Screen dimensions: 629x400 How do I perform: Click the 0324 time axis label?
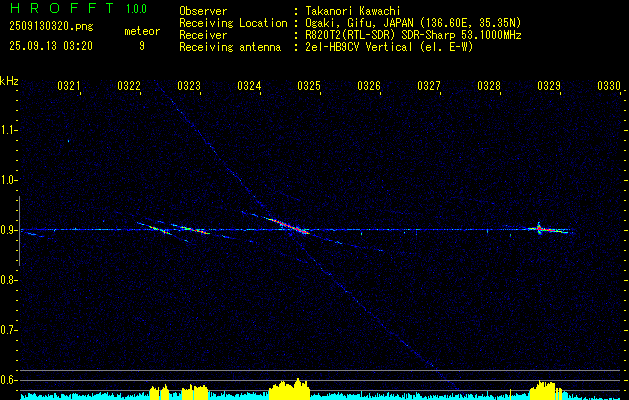pos(249,85)
